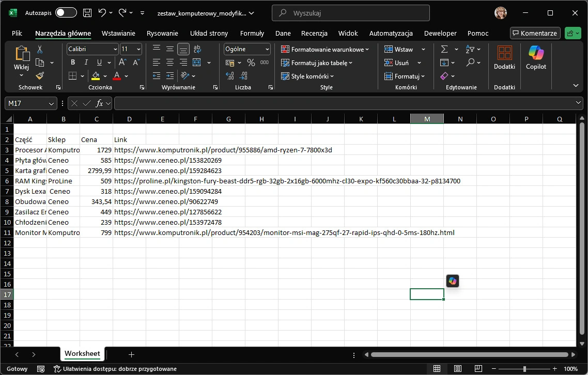Image resolution: width=588 pixels, height=375 pixels.
Task: Decrease the cell indent
Action: (x=157, y=76)
